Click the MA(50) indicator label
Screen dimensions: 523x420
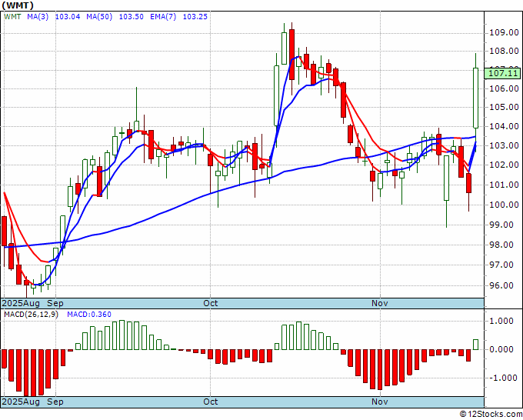point(99,17)
